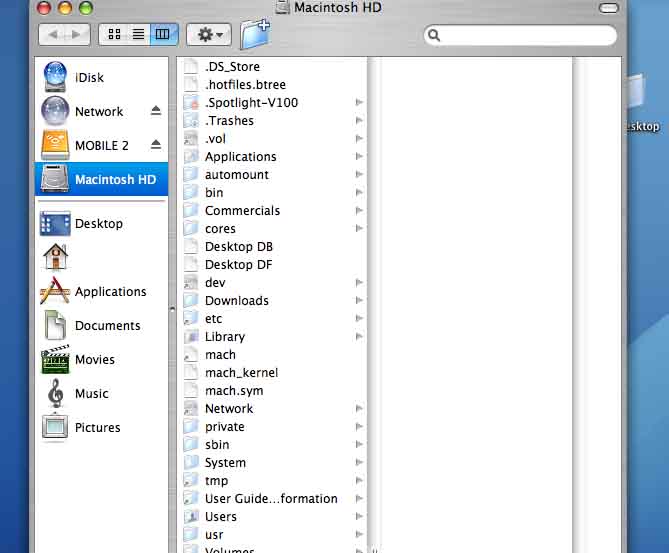Expand Library via its arrow
The width and height of the screenshot is (669, 553).
click(359, 336)
